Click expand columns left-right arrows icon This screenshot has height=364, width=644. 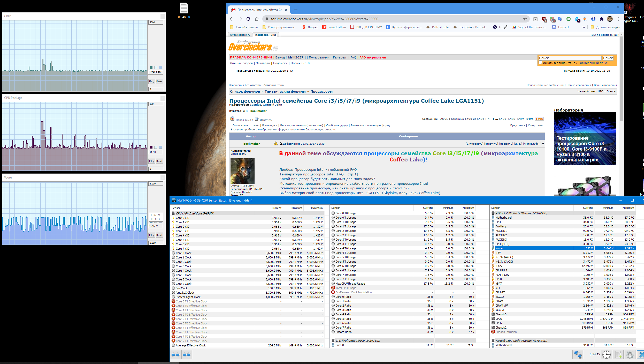click(x=175, y=355)
